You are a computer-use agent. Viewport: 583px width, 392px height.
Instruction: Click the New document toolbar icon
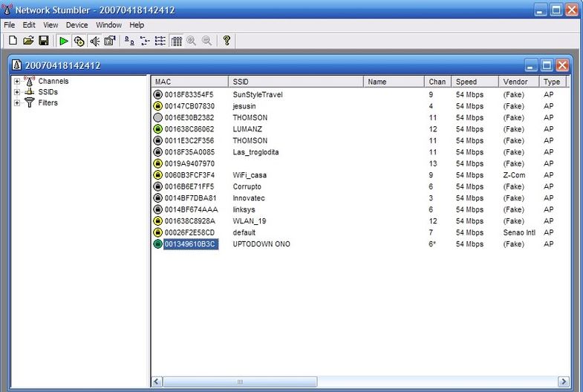13,41
